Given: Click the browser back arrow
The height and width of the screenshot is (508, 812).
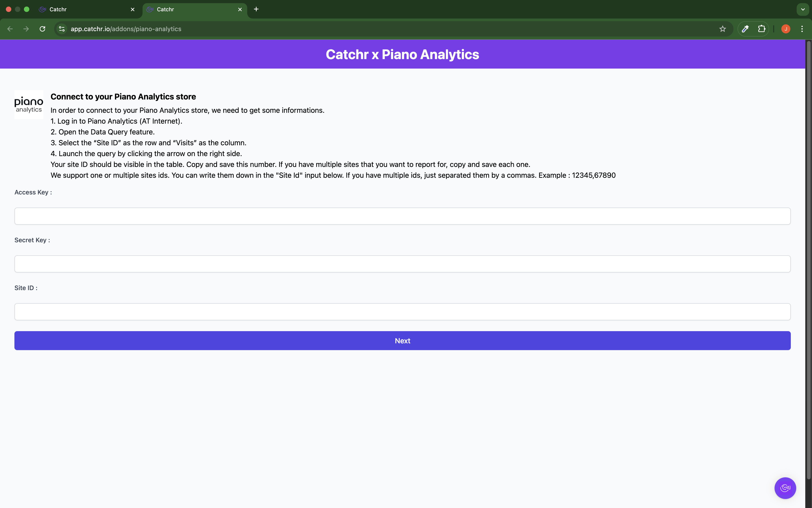Looking at the screenshot, I should click(10, 29).
